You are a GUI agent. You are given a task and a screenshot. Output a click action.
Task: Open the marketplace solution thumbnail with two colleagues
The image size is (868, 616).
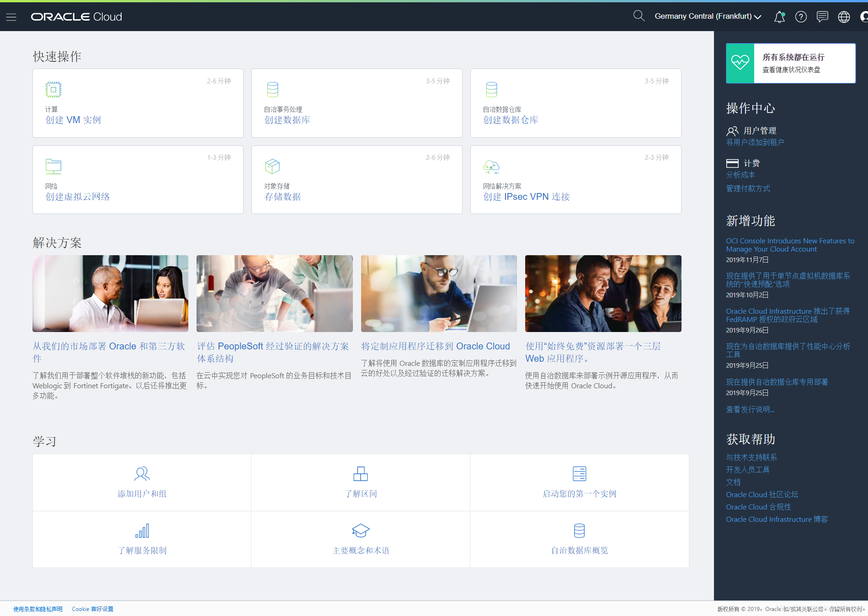point(110,294)
